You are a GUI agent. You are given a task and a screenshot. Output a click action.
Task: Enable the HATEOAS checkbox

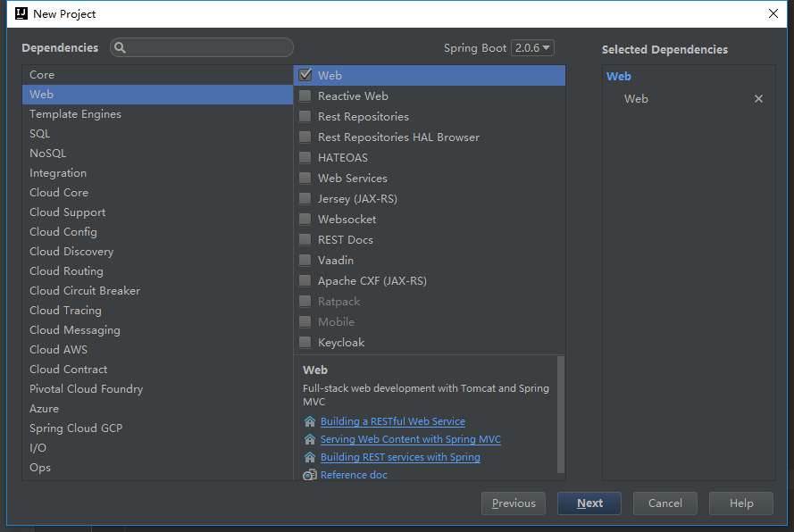pos(305,157)
